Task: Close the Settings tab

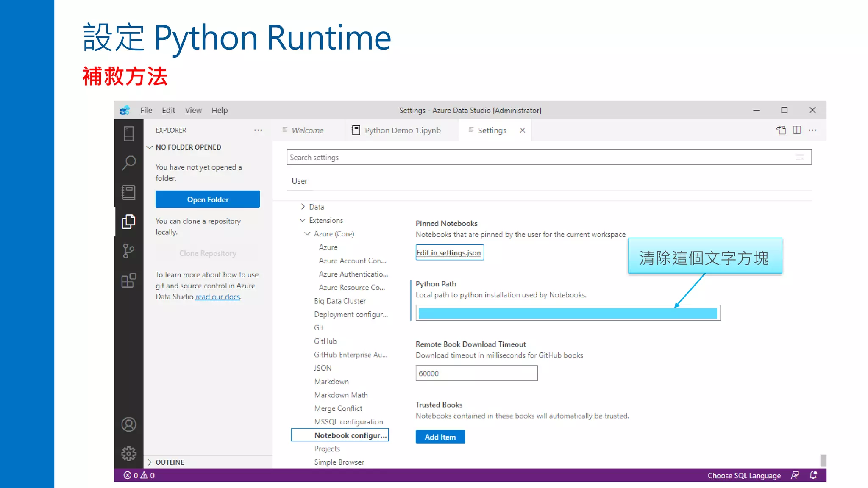Action: 523,130
